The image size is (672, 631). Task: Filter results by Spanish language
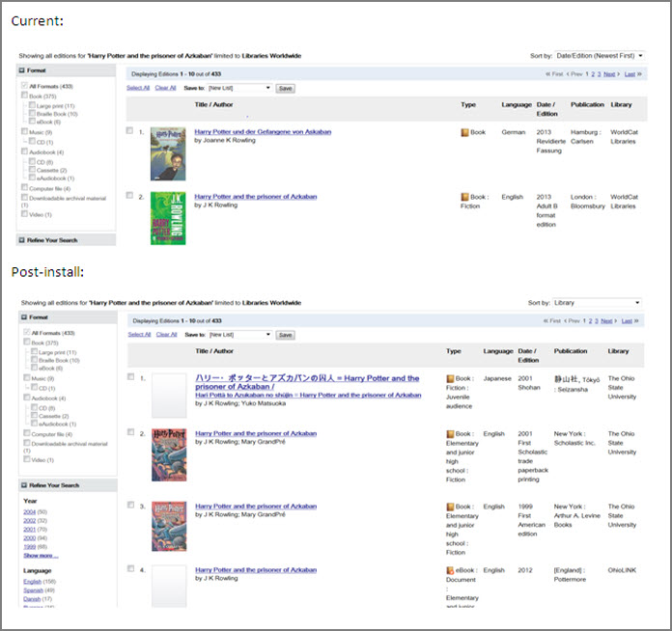[34, 590]
